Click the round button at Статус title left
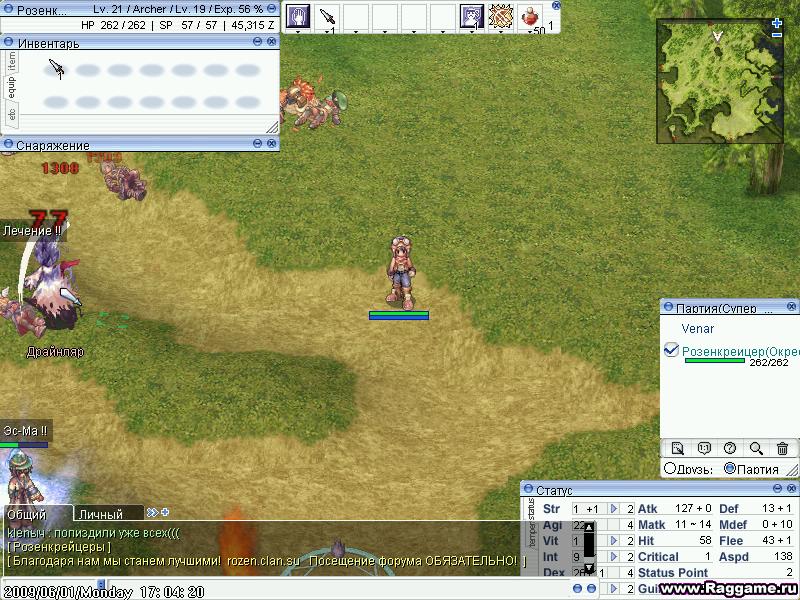Screen dimensions: 800x600 [529, 489]
